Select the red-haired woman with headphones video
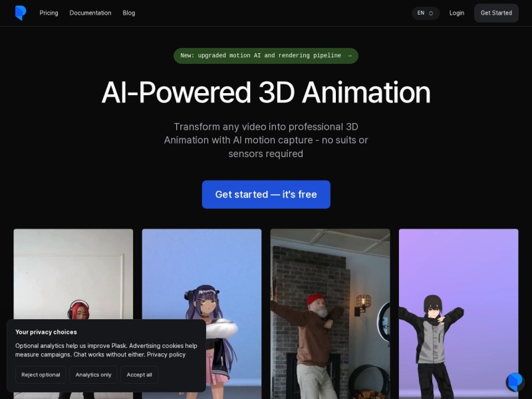The width and height of the screenshot is (532, 399). pos(73,273)
